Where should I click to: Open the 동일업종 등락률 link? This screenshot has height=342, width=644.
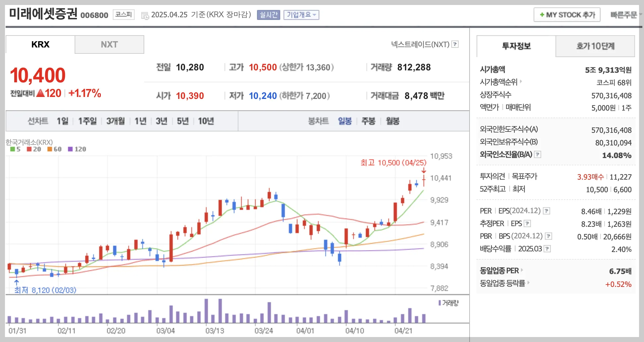coord(502,283)
